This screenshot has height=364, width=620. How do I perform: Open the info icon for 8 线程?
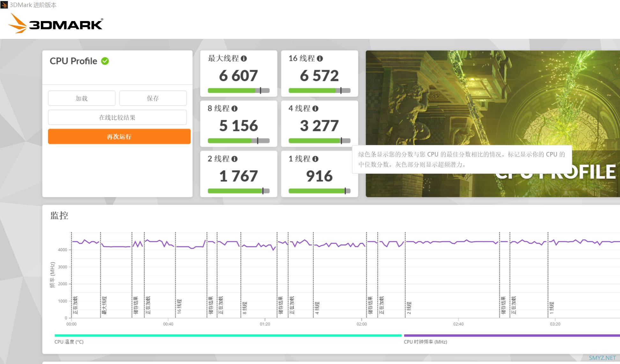235,109
